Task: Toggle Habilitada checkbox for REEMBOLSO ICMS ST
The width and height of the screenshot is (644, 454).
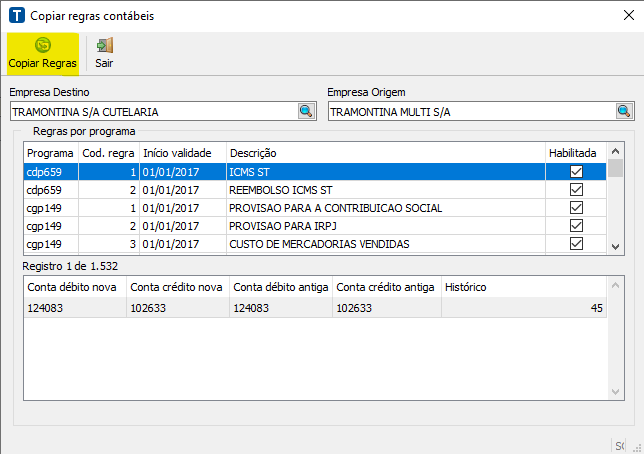Action: coord(576,190)
